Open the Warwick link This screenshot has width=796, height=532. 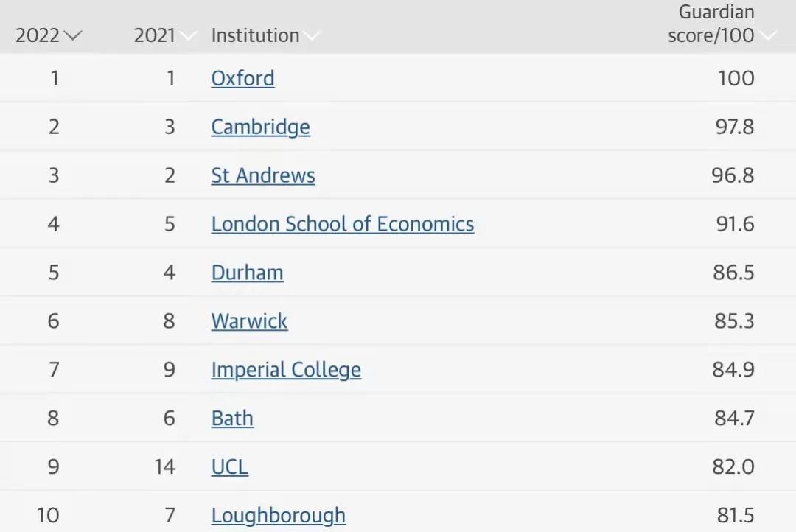(x=249, y=321)
